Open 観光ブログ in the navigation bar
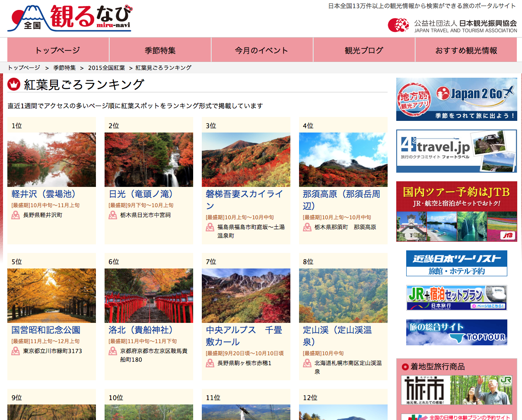This screenshot has width=522, height=420. point(364,50)
